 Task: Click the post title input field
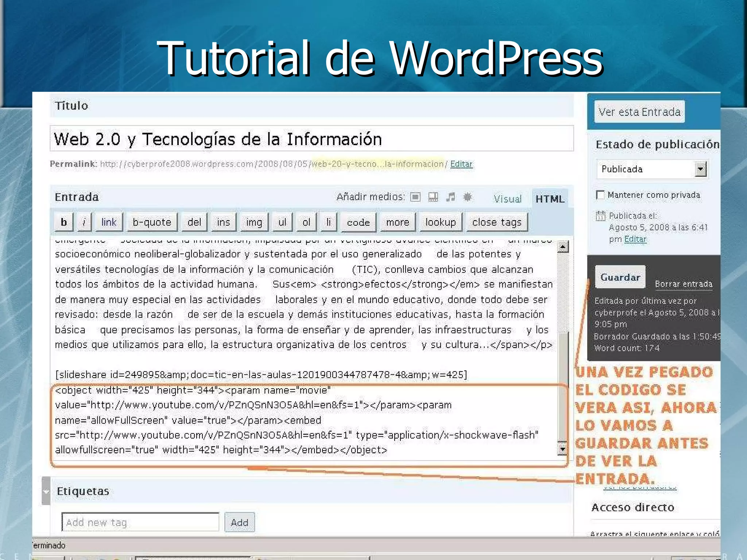[312, 139]
